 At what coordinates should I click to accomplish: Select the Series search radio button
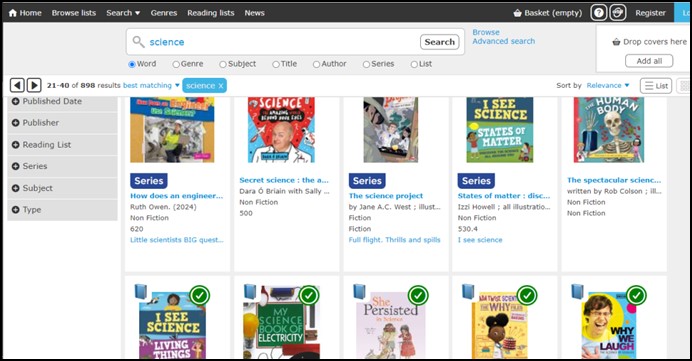coord(366,64)
